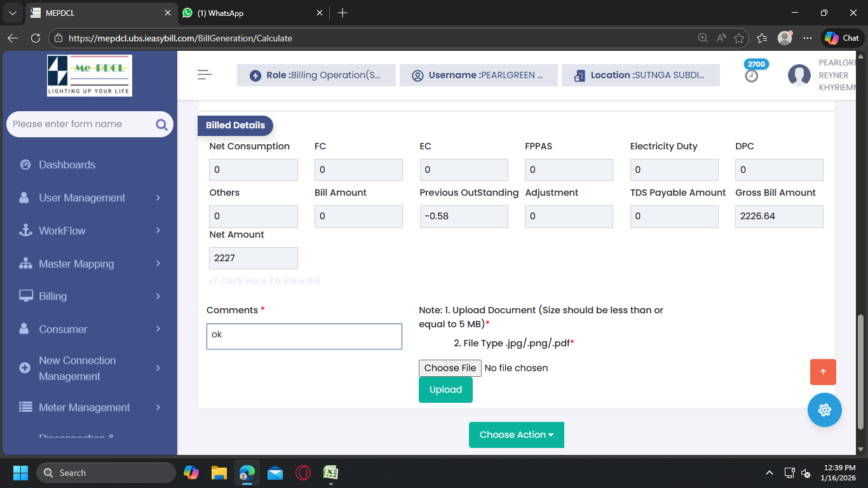This screenshot has height=488, width=868.
Task: Click the Role: Billing Operation header button
Action: 316,75
